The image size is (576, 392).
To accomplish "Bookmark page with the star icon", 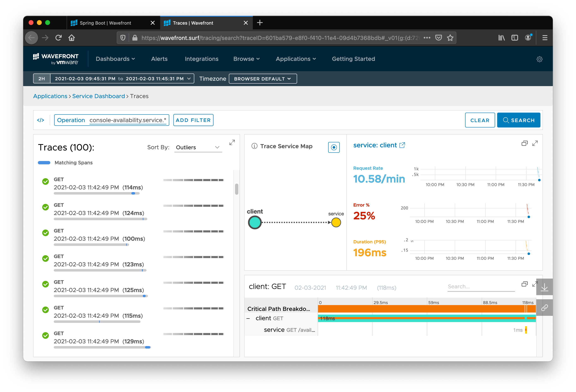I will click(x=450, y=38).
